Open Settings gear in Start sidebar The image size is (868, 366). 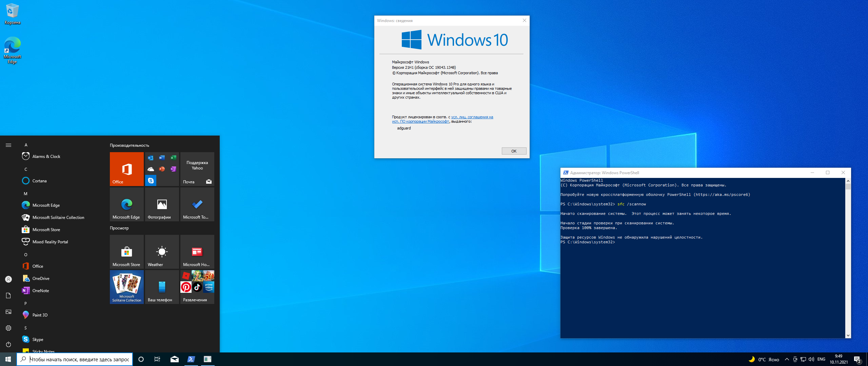pos(8,328)
